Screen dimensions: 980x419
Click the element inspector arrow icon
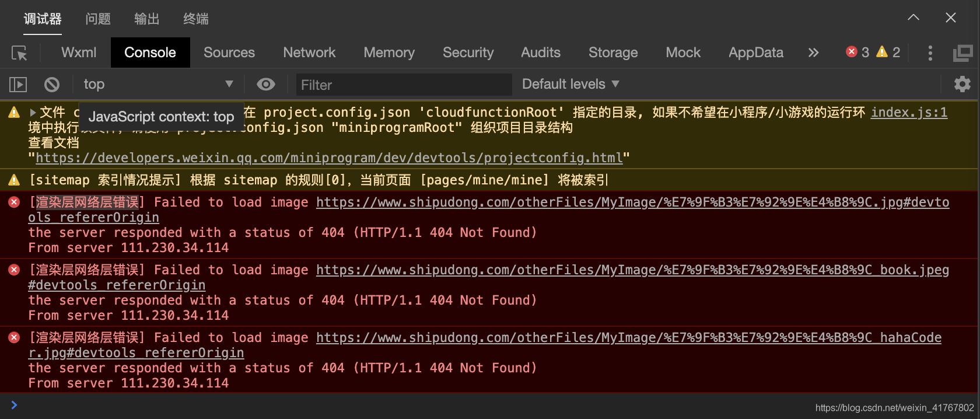19,53
